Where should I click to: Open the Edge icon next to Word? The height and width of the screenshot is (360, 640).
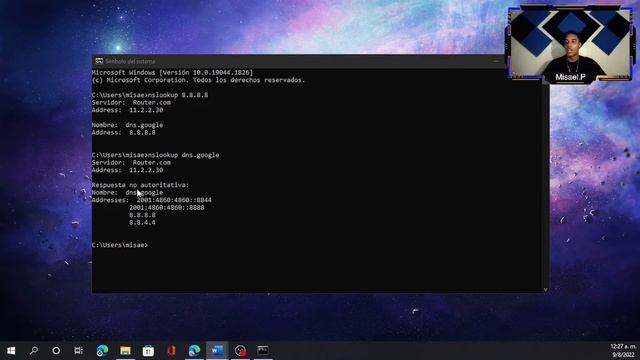click(194, 350)
